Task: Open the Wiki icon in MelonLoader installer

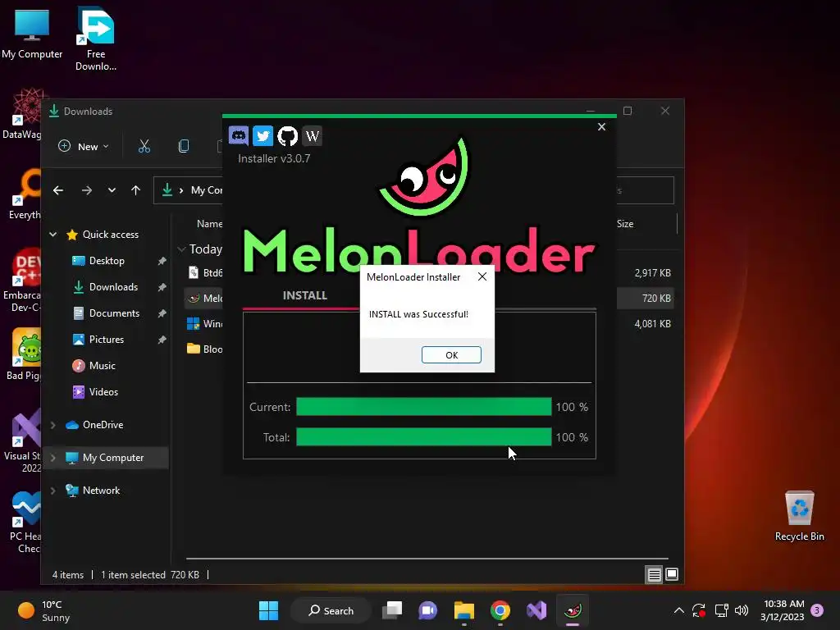Action: point(312,135)
